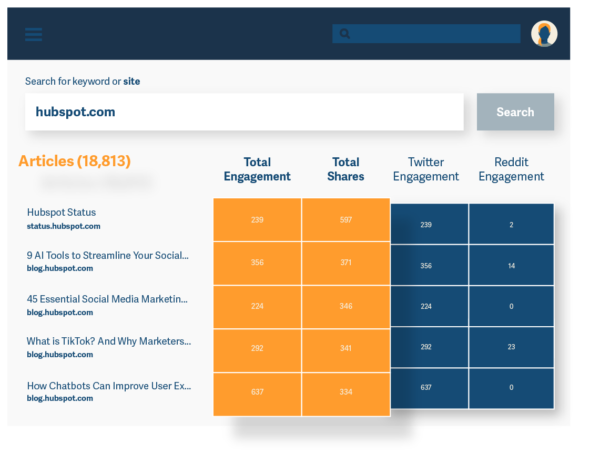Select total engagement cell 292
Image resolution: width=600 pixels, height=463 pixels.
pos(257,350)
